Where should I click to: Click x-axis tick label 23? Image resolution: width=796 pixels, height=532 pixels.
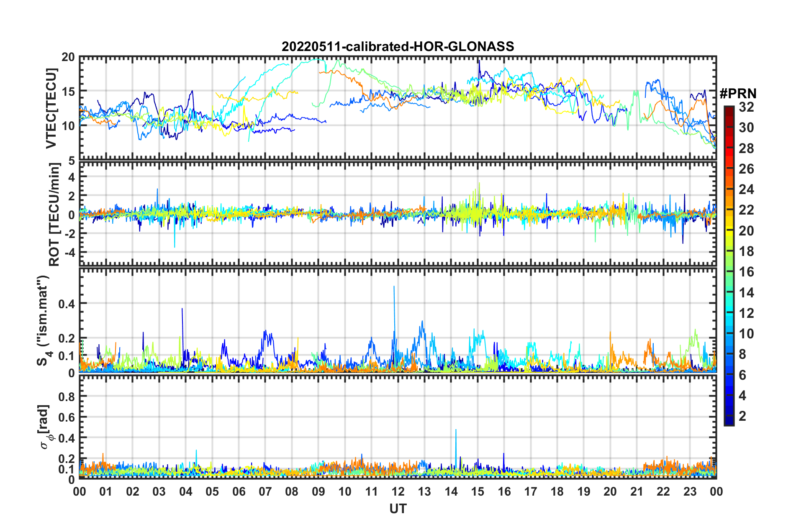[x=690, y=491]
